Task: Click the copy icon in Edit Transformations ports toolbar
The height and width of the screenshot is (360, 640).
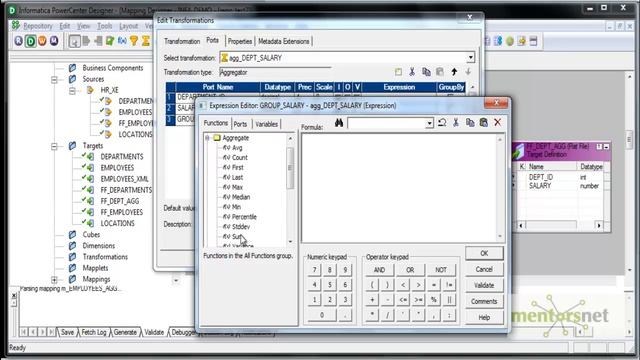Action: point(426,72)
